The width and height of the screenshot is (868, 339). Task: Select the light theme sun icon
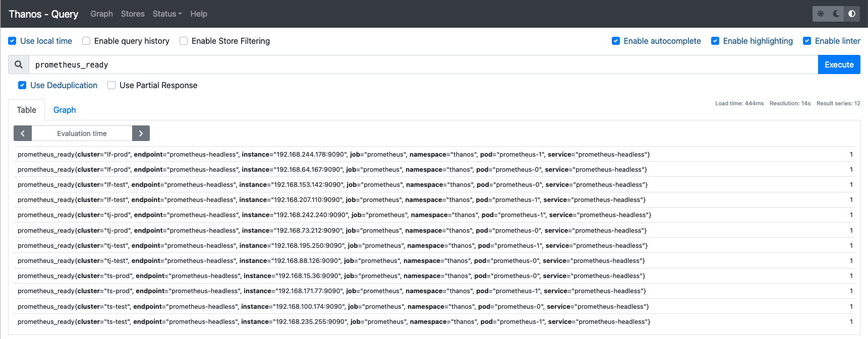(x=821, y=14)
